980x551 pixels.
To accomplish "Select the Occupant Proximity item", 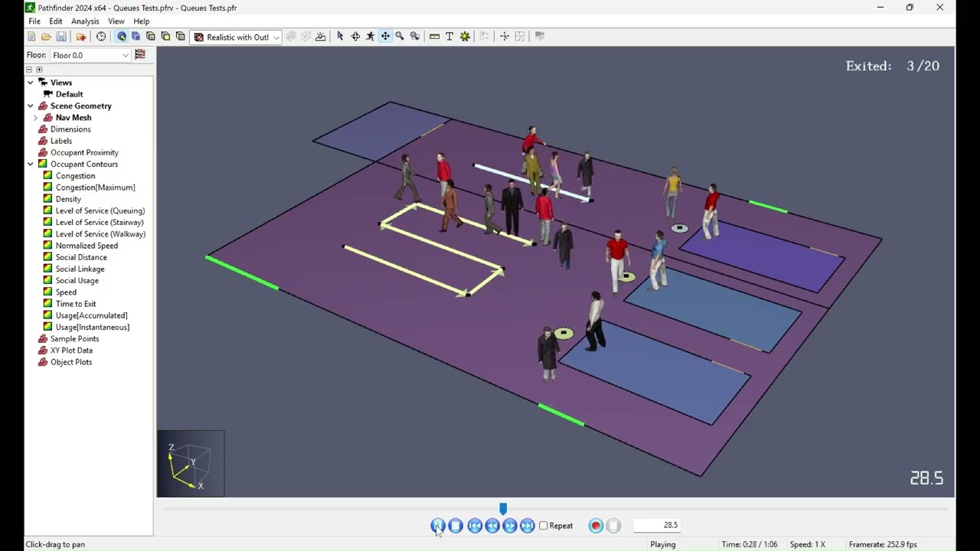I will point(84,152).
